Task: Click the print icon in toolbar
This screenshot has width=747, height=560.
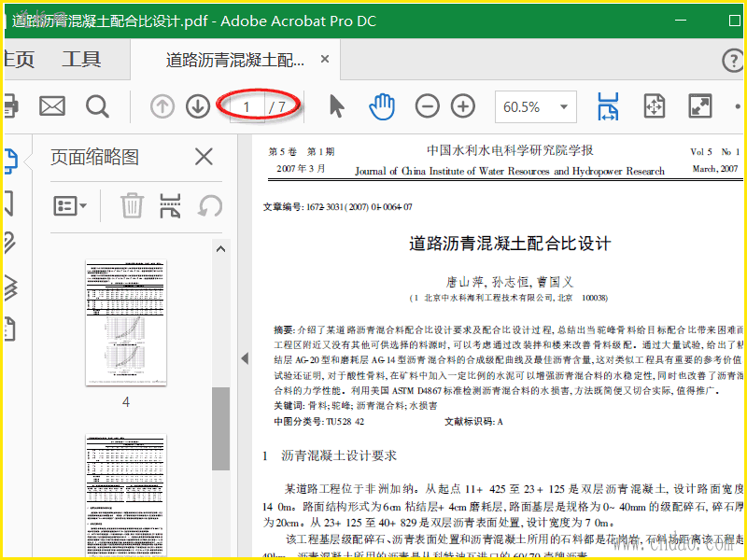Action: click(11, 106)
